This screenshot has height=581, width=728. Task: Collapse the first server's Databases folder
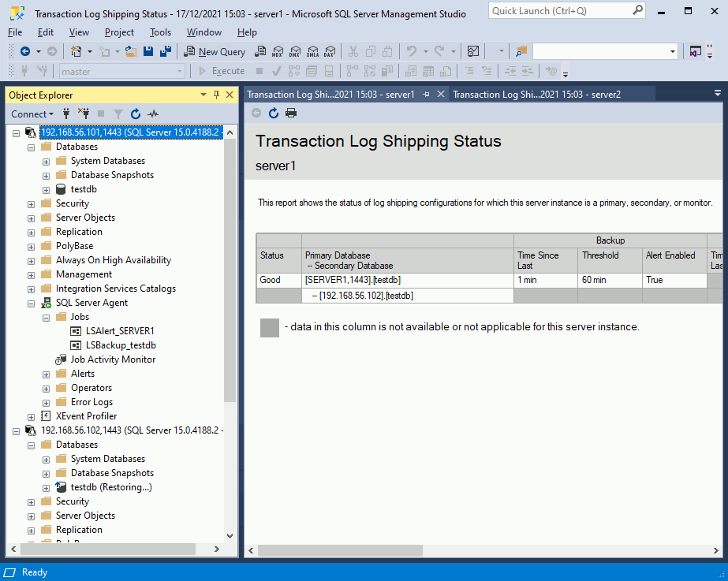[x=31, y=147]
